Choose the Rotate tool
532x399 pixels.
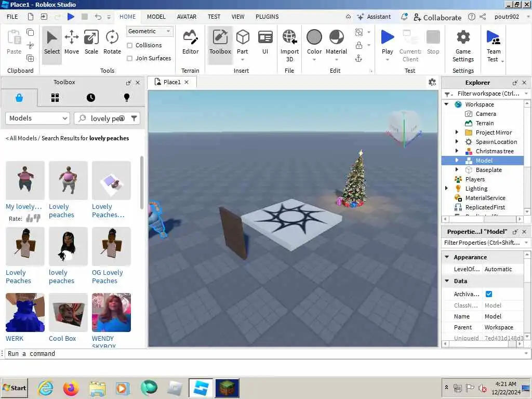[x=112, y=43]
